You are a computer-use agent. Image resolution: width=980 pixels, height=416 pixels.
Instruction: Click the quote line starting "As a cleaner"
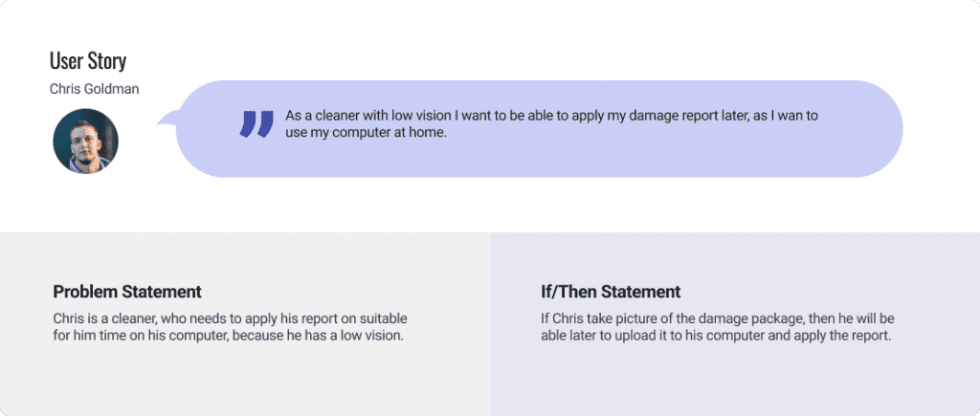coord(551,116)
